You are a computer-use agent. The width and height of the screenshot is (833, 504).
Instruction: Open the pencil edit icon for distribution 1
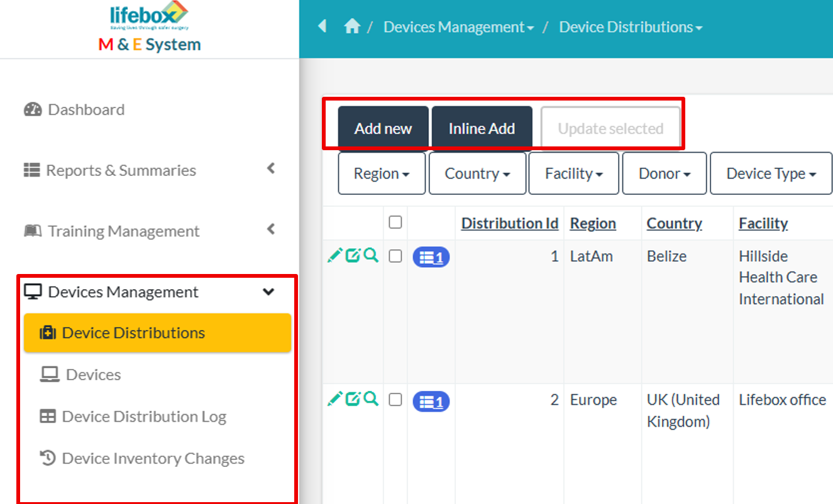pos(335,256)
